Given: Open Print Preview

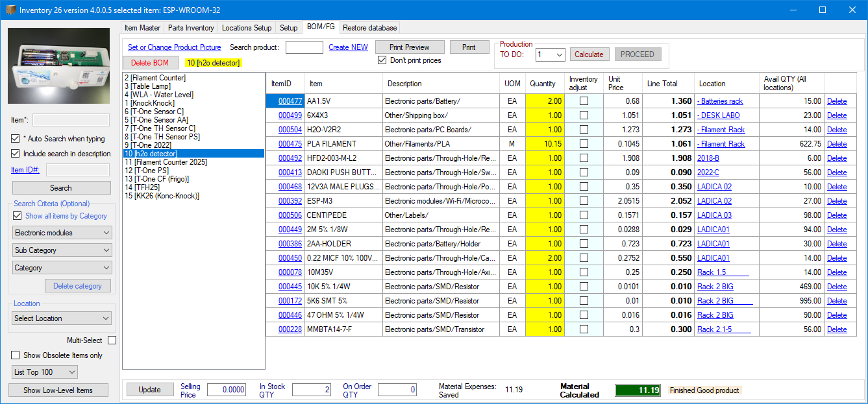Looking at the screenshot, I should click(x=410, y=47).
